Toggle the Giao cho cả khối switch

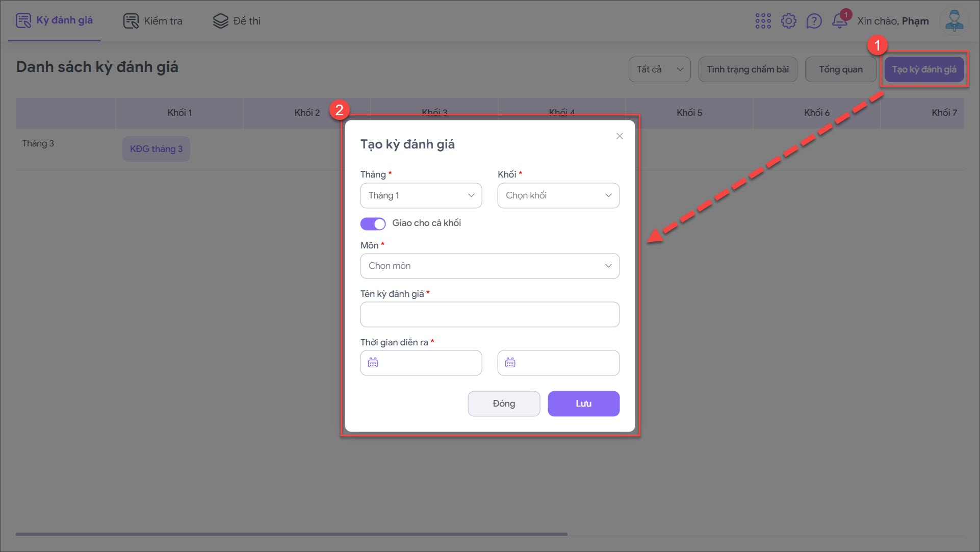coord(373,223)
